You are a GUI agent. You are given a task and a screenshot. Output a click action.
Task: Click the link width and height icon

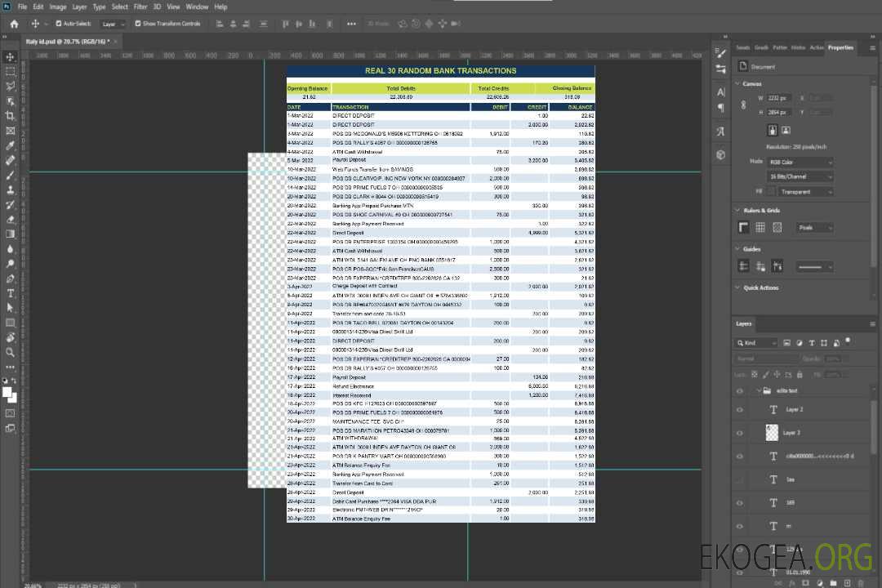tap(744, 105)
